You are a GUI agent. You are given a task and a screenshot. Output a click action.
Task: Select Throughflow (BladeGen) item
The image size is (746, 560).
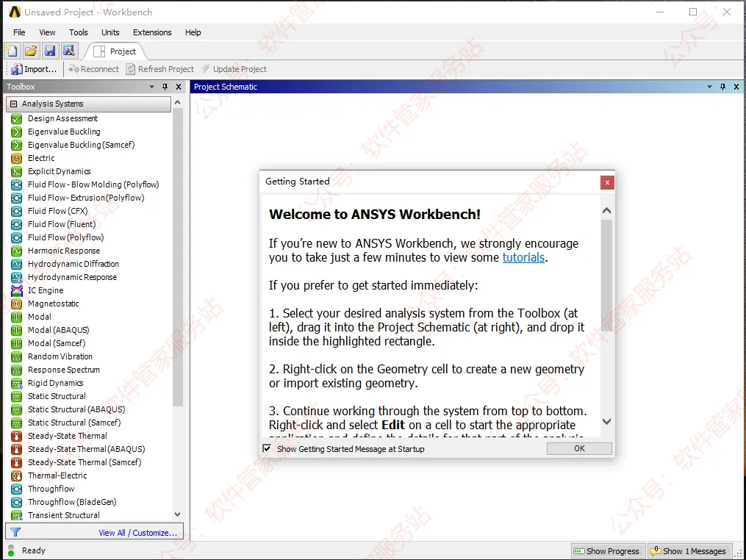tap(72, 502)
